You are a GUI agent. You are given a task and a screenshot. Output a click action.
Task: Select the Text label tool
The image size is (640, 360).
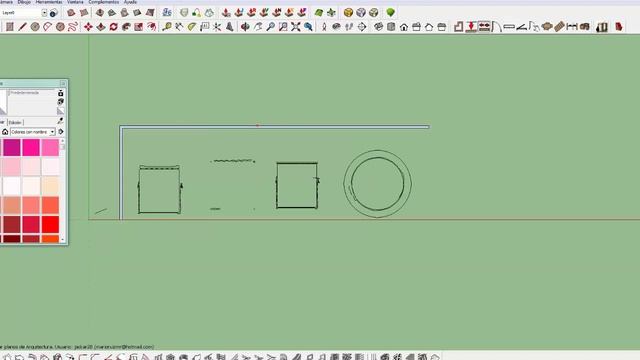204,27
